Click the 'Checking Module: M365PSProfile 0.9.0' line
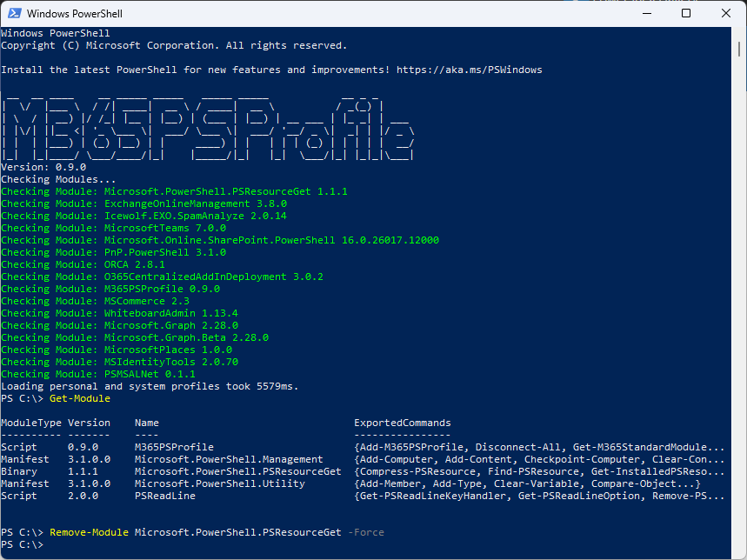 (110, 289)
